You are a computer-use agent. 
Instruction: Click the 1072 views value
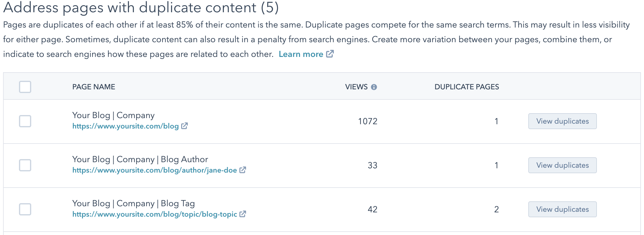368,121
